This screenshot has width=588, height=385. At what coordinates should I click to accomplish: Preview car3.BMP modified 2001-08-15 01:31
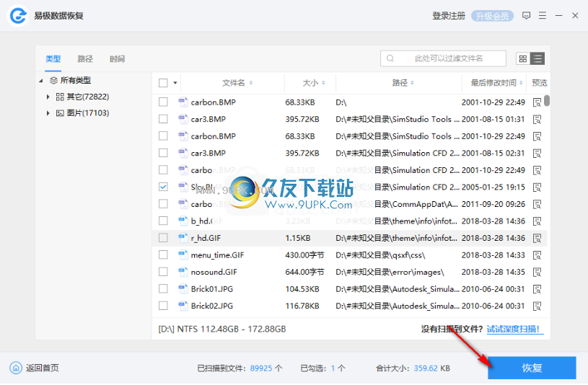[x=537, y=119]
